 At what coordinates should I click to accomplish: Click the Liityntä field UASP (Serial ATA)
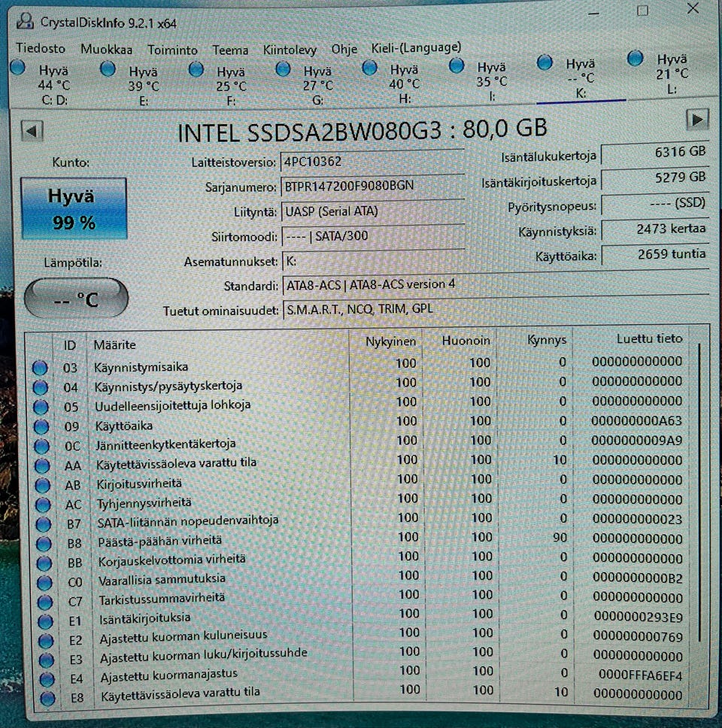[x=373, y=211]
